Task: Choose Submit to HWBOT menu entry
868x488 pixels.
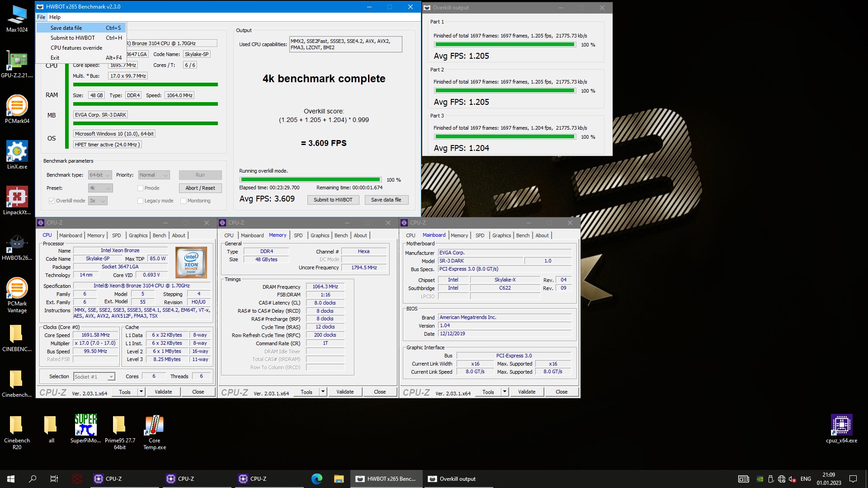Action: tap(81, 38)
